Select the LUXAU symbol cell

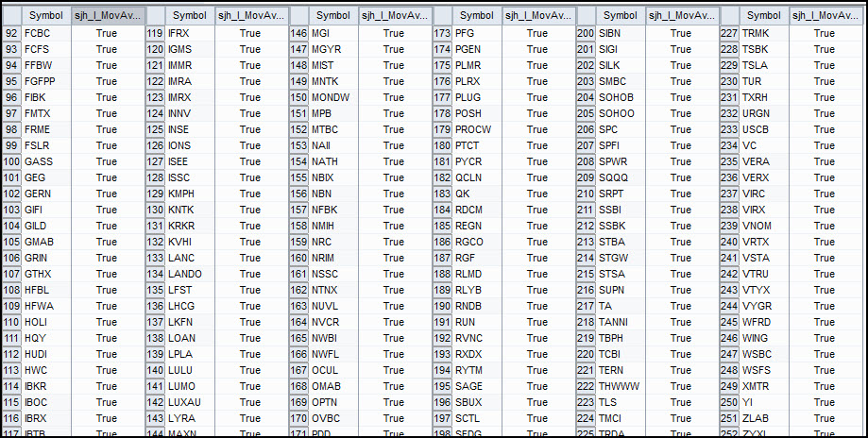point(191,402)
